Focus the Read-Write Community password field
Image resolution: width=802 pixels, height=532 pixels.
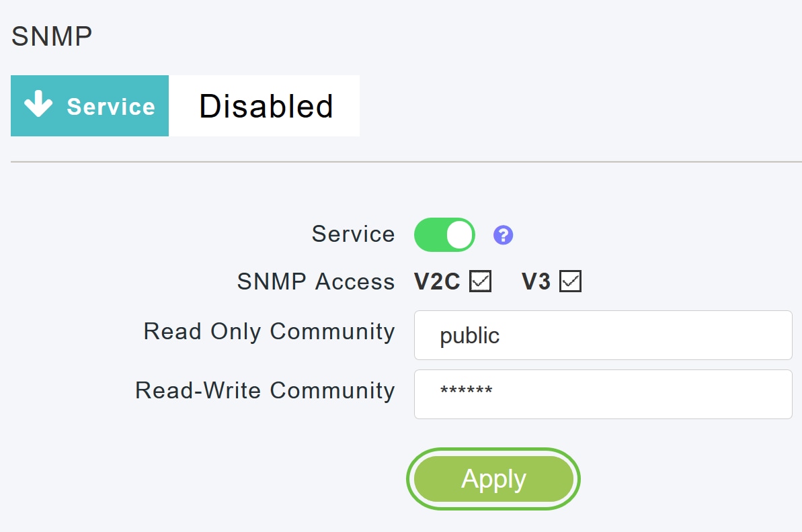(x=602, y=394)
